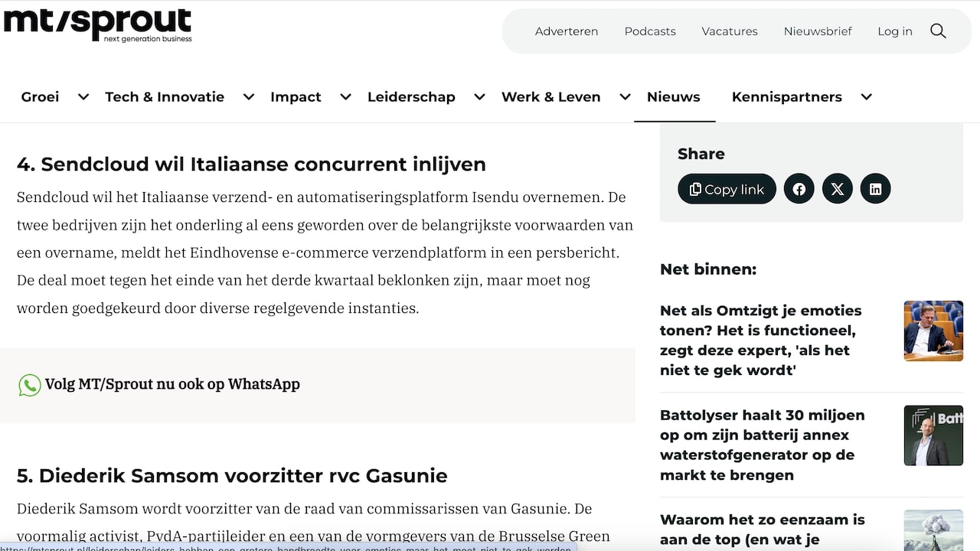Expand the Leiderschap submenu chevron
Image resolution: width=980 pixels, height=551 pixels.
(480, 97)
